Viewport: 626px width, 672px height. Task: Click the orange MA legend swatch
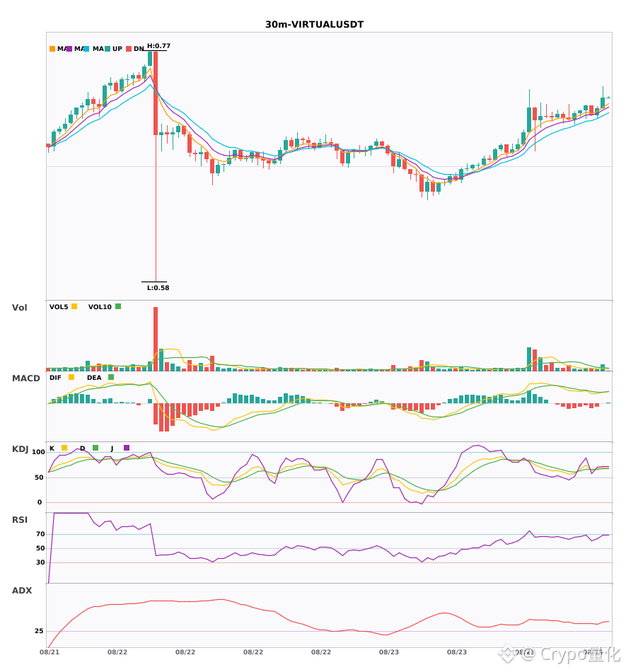click(x=52, y=49)
